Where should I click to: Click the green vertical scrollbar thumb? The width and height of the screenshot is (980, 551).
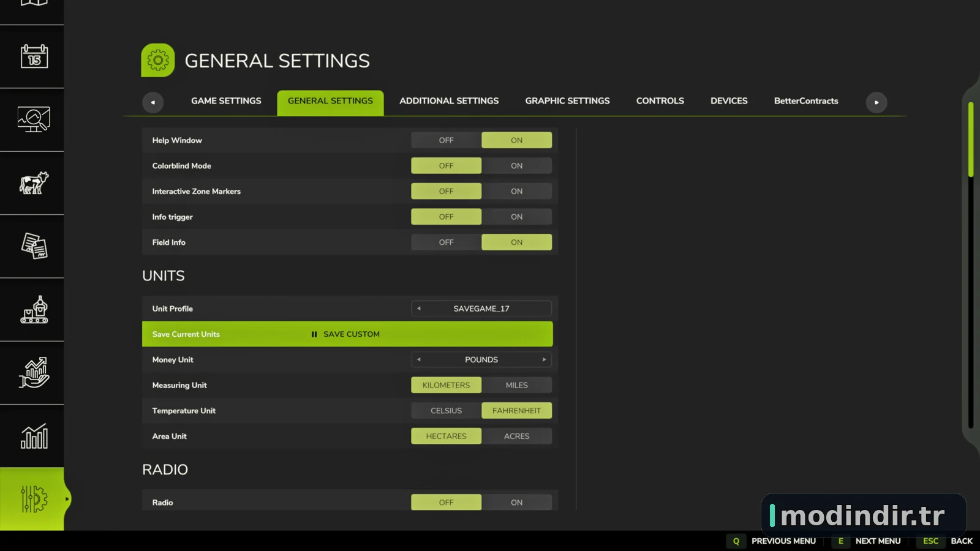(971, 140)
